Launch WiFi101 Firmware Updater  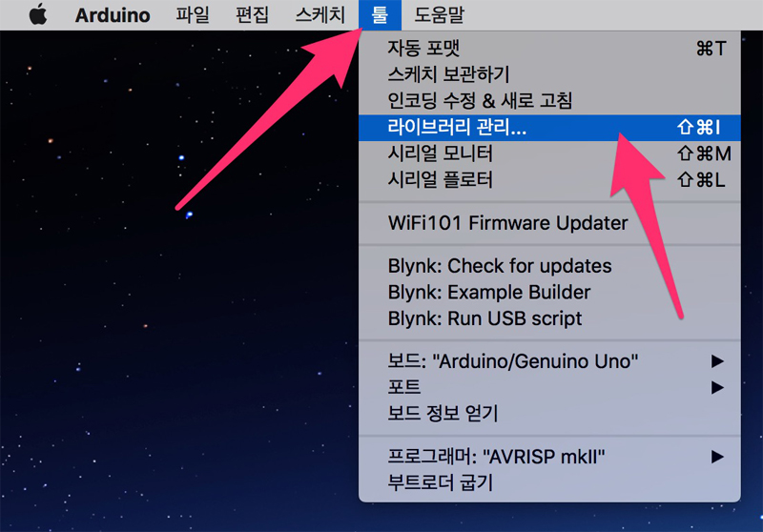pyautogui.click(x=549, y=223)
